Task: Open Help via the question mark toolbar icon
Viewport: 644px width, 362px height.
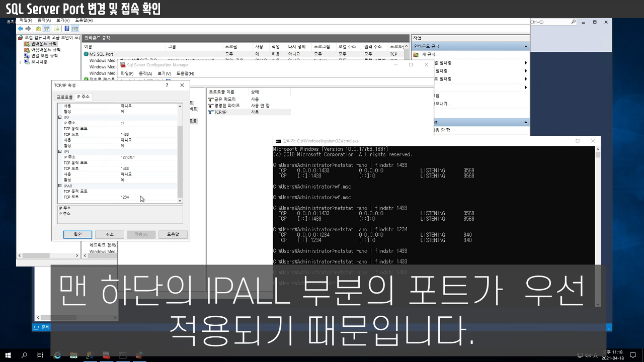Action: coord(67,29)
